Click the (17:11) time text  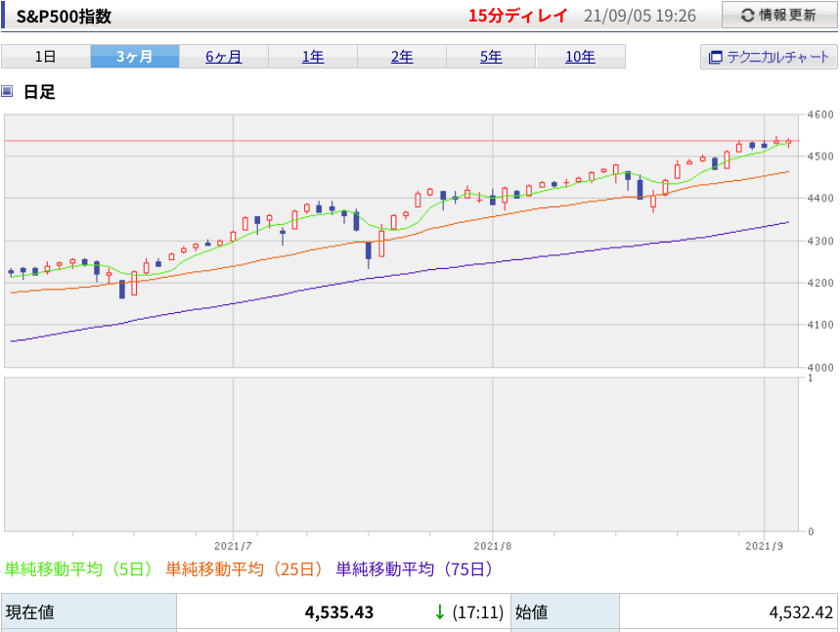click(x=478, y=612)
